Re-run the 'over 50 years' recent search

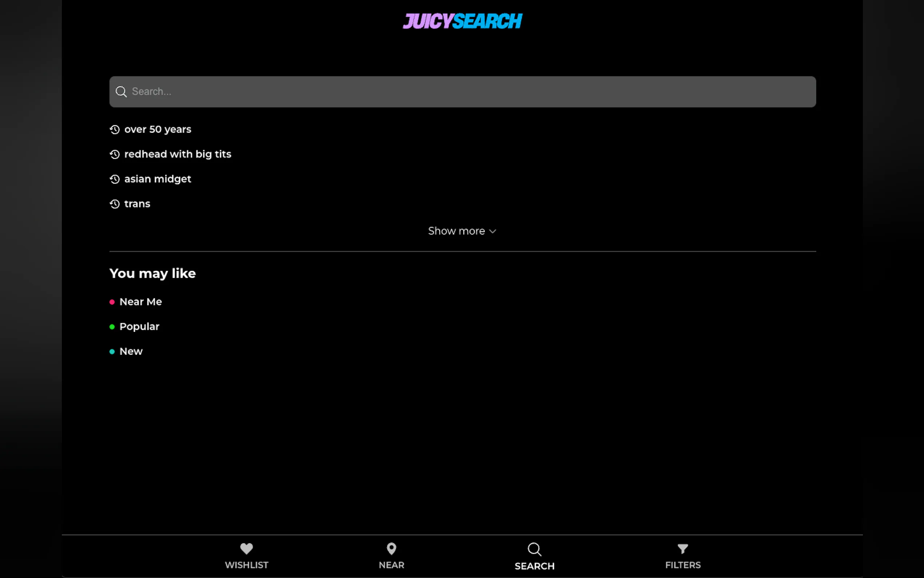(158, 130)
